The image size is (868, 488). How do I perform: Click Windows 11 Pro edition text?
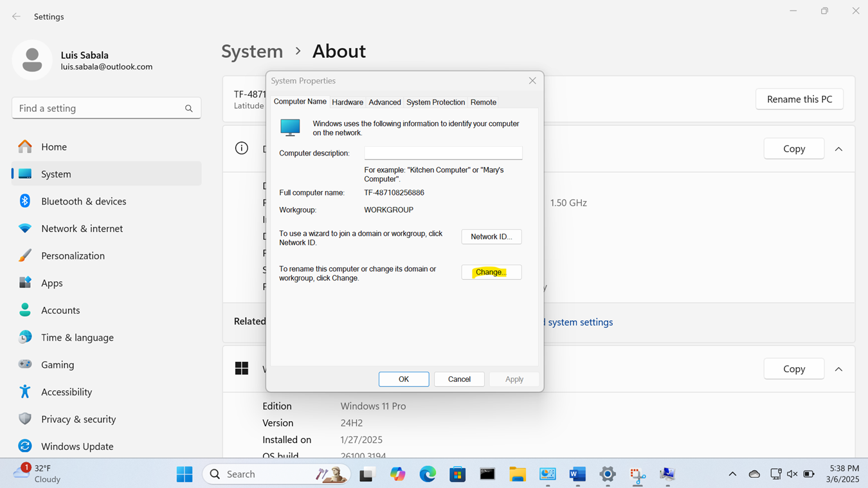click(373, 406)
